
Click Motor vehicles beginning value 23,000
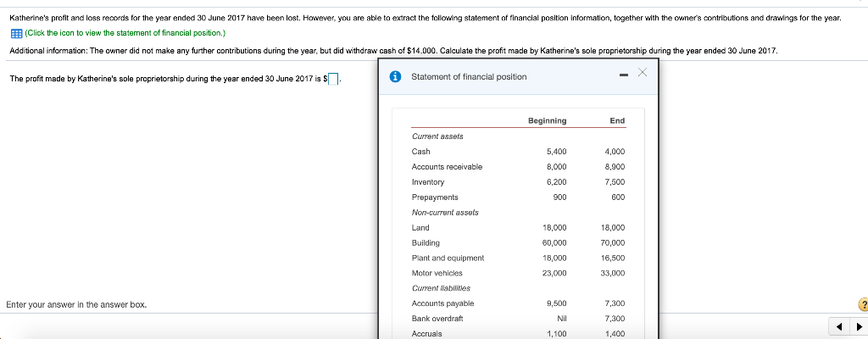point(554,273)
